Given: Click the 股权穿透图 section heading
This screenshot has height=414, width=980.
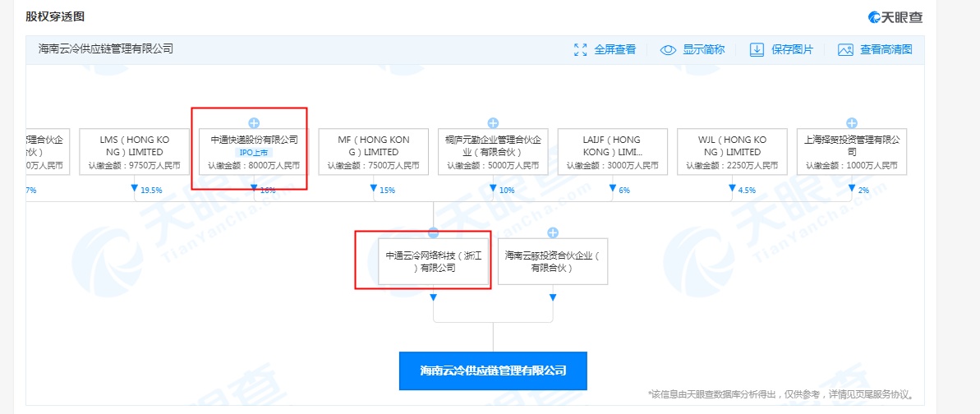Looking at the screenshot, I should pyautogui.click(x=55, y=17).
